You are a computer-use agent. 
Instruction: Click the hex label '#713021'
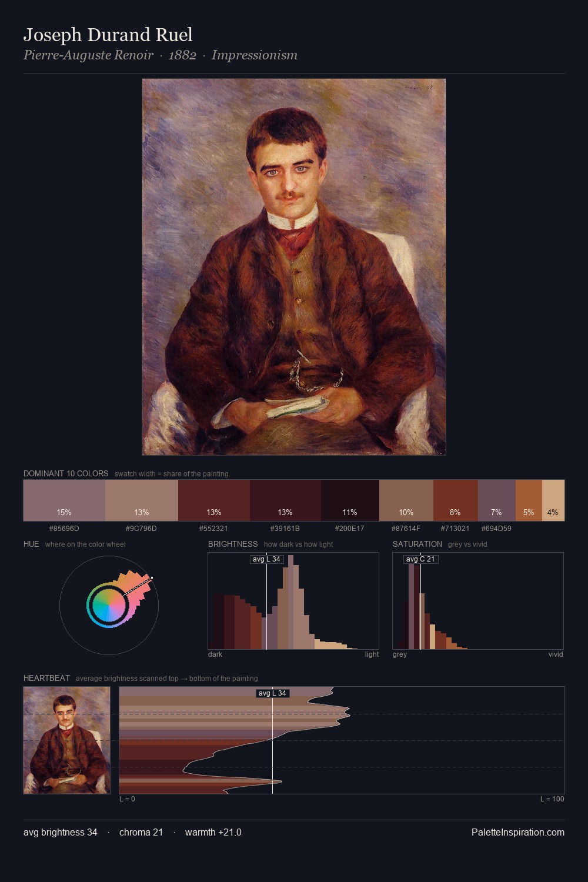(x=455, y=529)
